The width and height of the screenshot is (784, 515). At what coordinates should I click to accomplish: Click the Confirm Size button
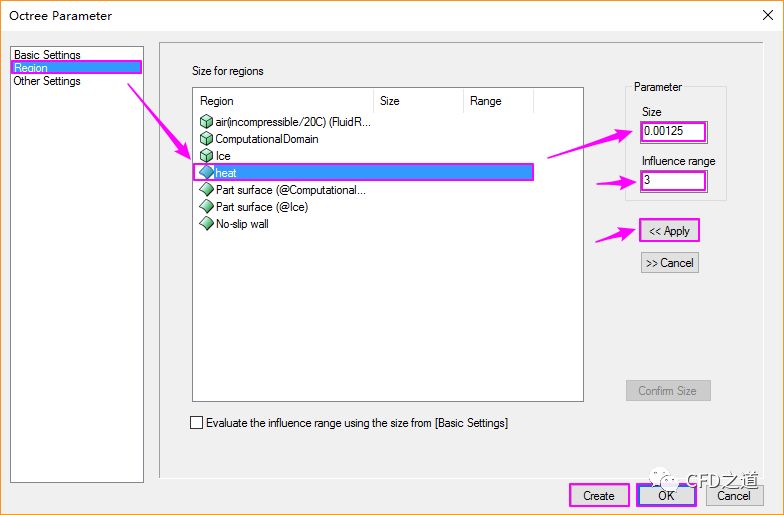point(668,390)
